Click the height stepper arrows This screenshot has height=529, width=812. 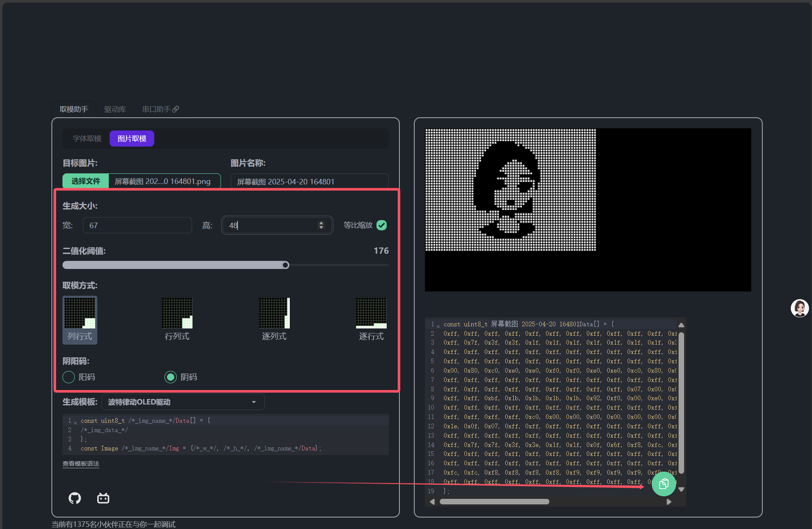tap(321, 225)
